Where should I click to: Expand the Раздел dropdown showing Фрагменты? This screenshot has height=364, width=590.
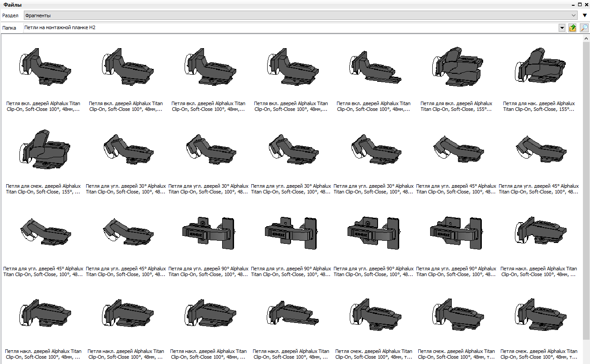[x=300, y=15]
